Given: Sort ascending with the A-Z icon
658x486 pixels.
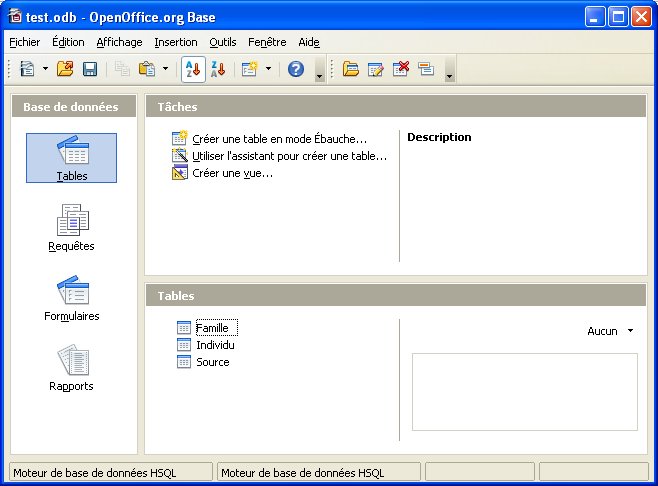Looking at the screenshot, I should click(x=193, y=69).
